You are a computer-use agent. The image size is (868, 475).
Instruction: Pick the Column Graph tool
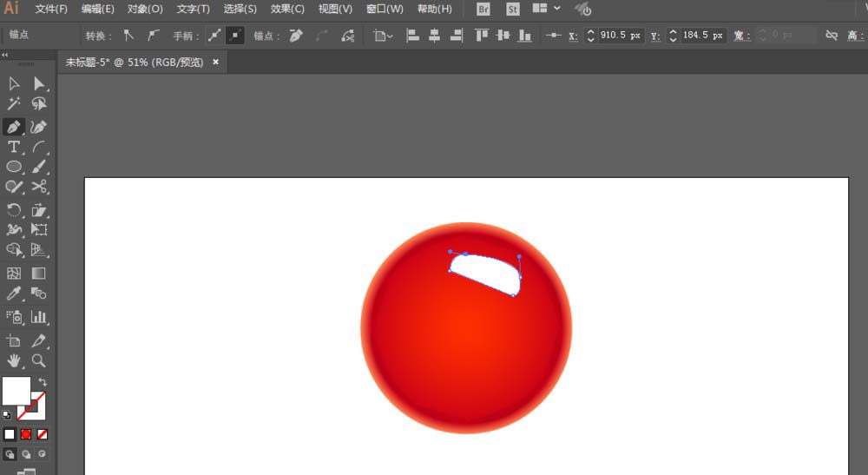pyautogui.click(x=38, y=317)
